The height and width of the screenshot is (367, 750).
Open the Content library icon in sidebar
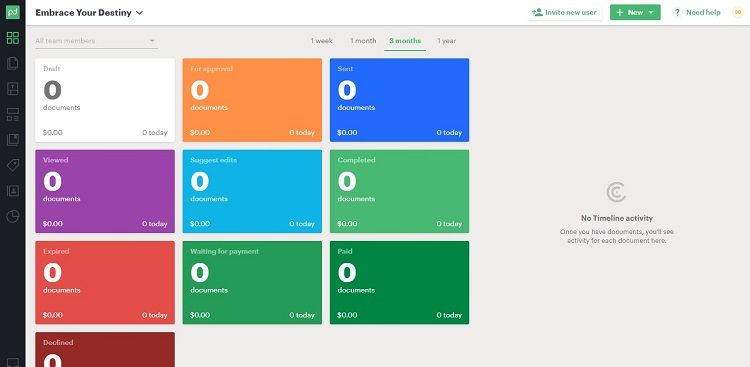tap(13, 140)
